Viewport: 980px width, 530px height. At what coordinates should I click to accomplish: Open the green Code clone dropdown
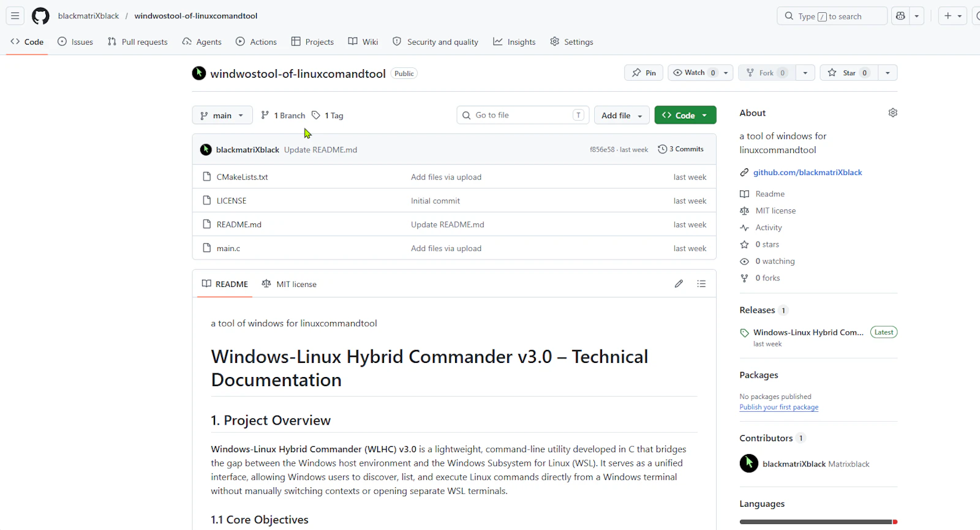tap(685, 115)
